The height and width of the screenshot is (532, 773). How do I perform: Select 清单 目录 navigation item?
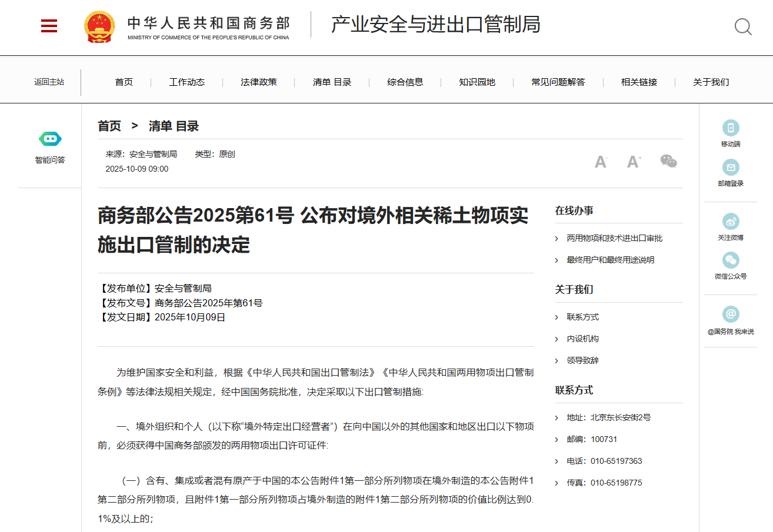(332, 82)
